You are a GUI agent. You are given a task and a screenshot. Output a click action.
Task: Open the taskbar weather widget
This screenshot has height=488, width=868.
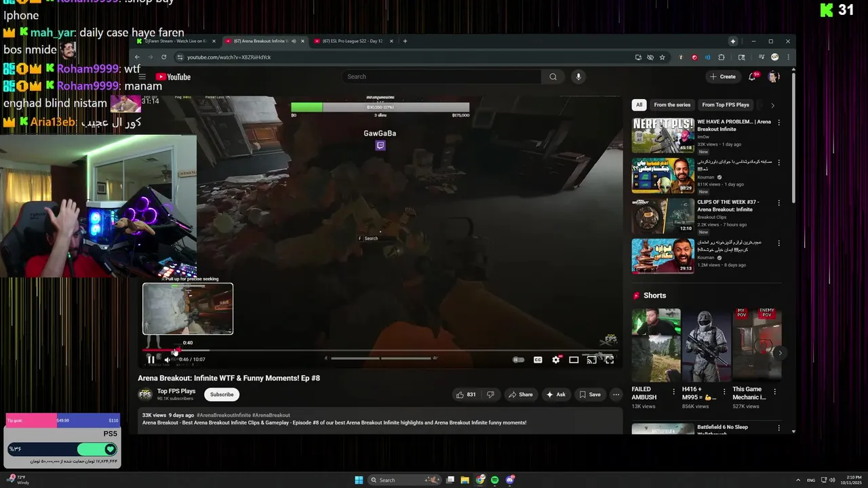tap(19, 480)
